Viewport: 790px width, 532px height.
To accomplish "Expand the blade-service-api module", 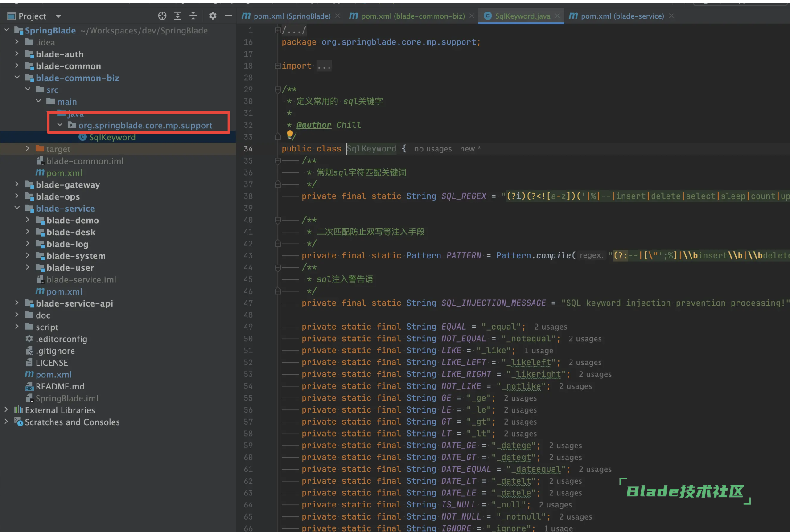I will [17, 303].
